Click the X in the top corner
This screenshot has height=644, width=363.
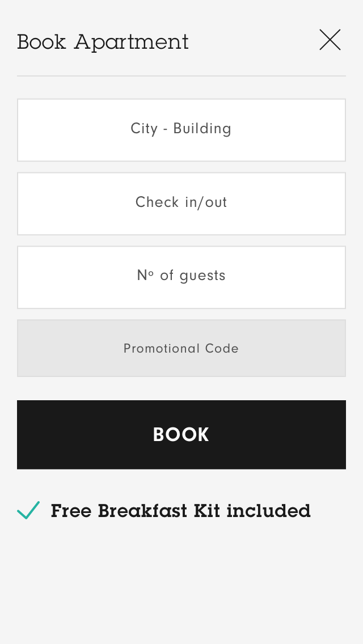[330, 40]
